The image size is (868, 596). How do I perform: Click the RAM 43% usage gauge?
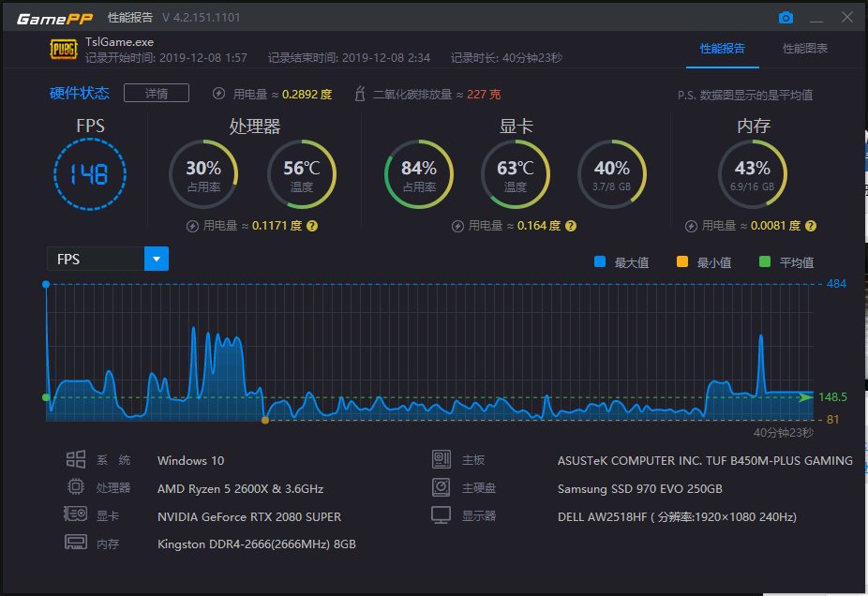point(753,173)
